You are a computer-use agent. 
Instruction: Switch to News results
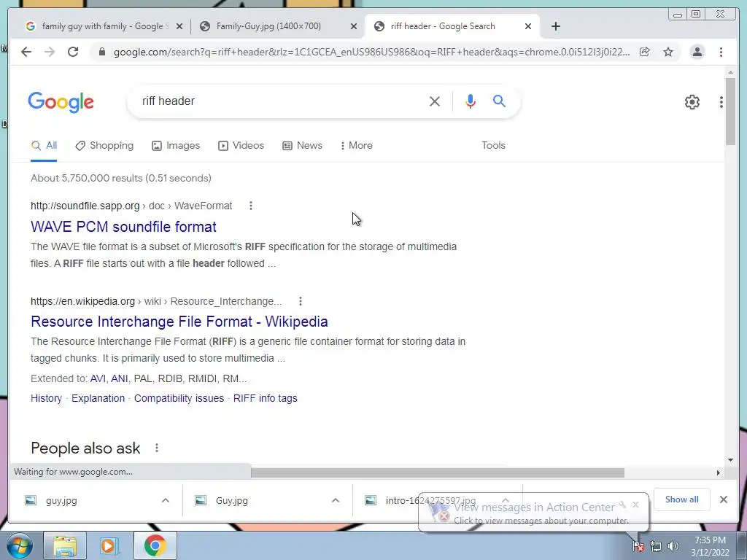303,146
